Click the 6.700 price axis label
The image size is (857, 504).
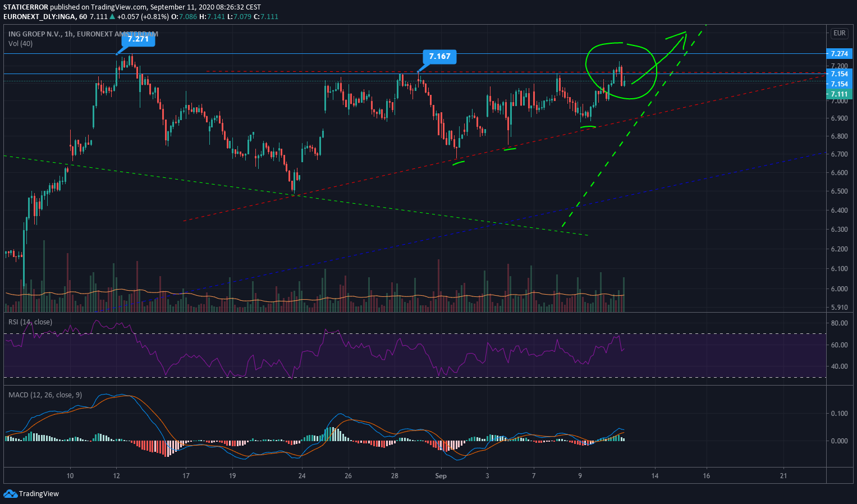[x=840, y=154]
